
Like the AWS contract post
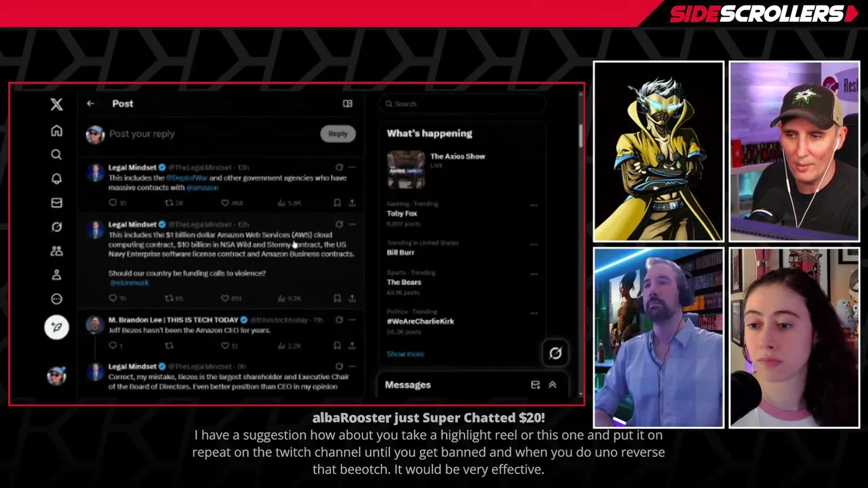(x=225, y=298)
